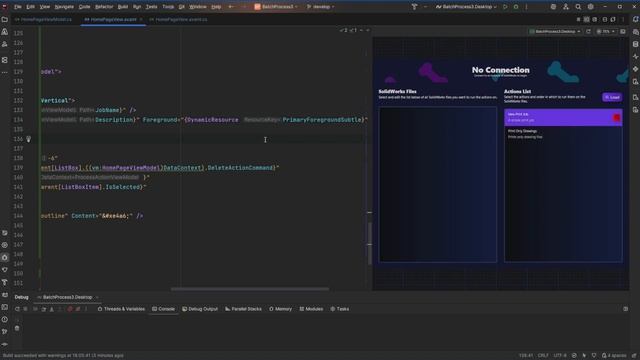This screenshot has height=360, width=640.
Task: Open the Build menu
Action: click(122, 7)
